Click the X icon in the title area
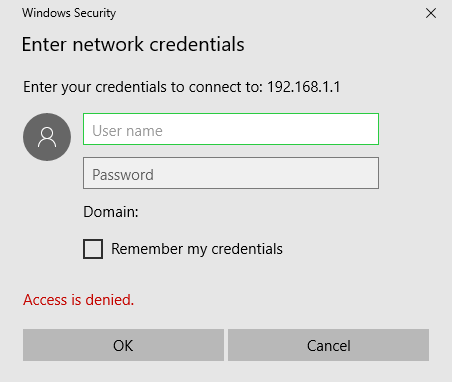The image size is (452, 382). [x=431, y=13]
